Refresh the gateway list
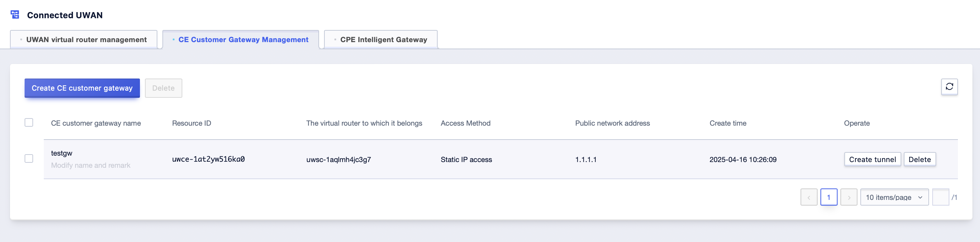Screen dimensions: 980x242 tap(949, 86)
